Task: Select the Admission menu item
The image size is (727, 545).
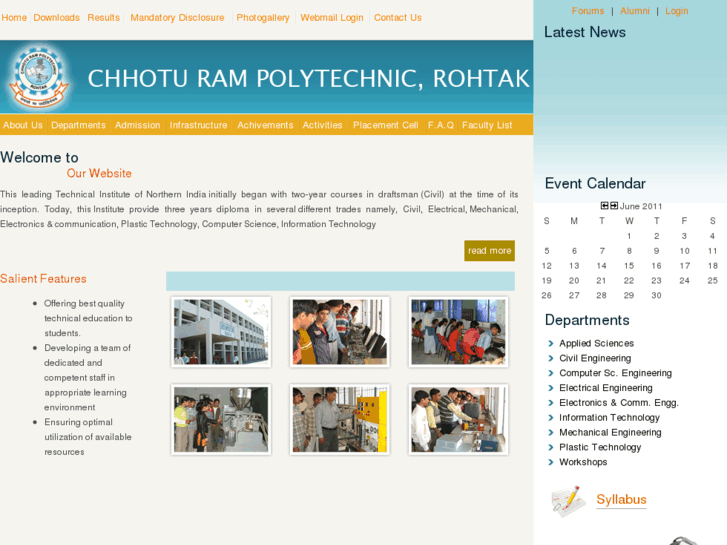Action: tap(137, 125)
